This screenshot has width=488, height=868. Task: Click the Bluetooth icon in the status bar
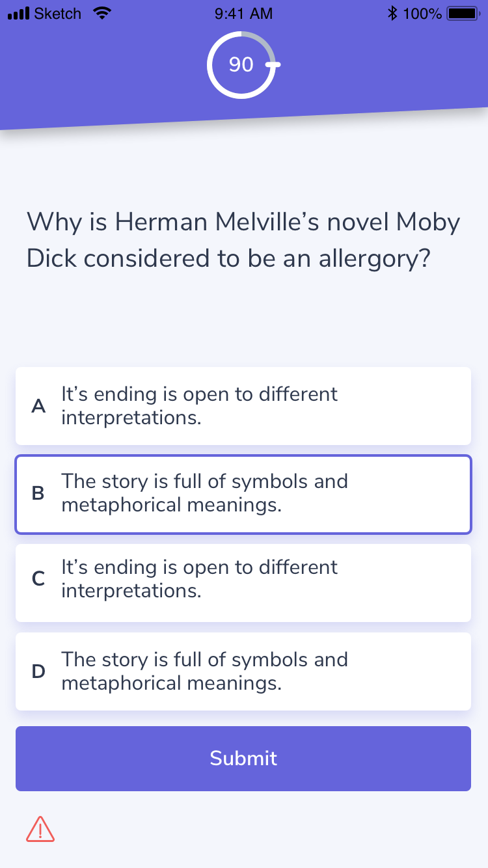392,12
